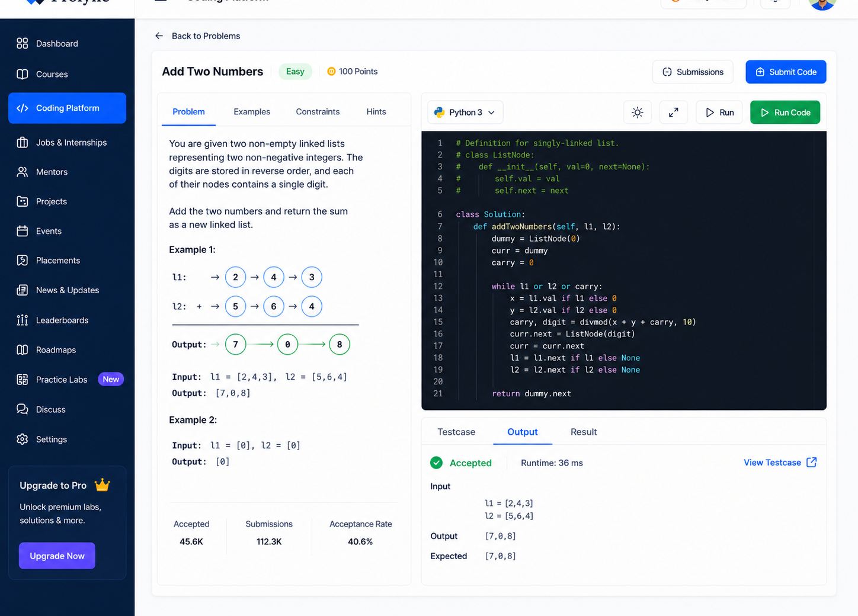Click the Courses book icon

(x=23, y=74)
